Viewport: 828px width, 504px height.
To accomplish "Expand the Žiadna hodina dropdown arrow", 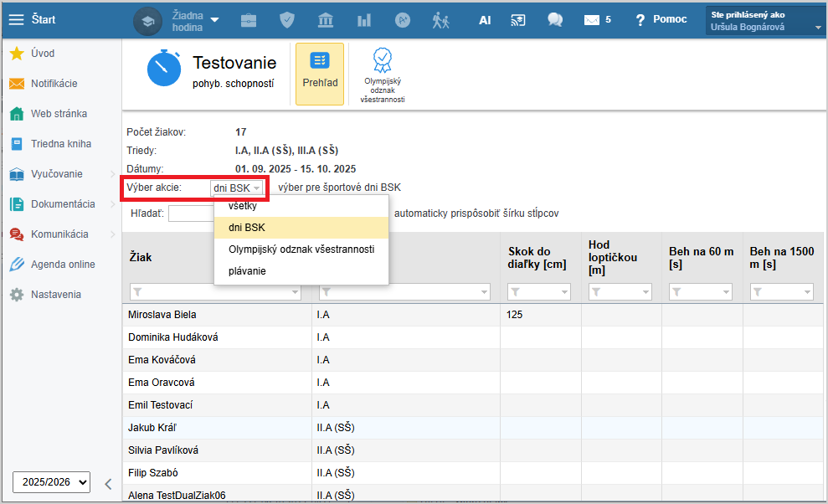I will [x=214, y=19].
